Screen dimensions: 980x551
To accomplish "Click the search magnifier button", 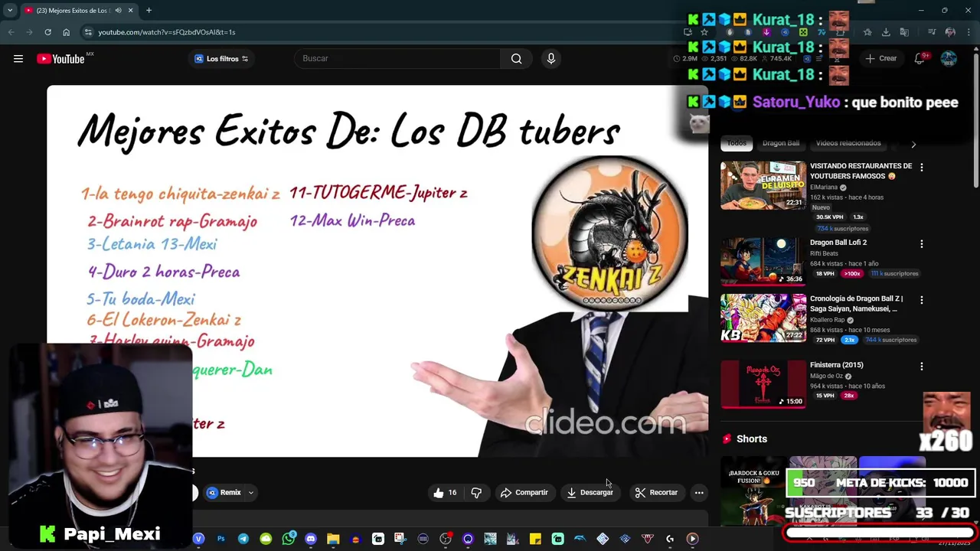I will click(517, 59).
